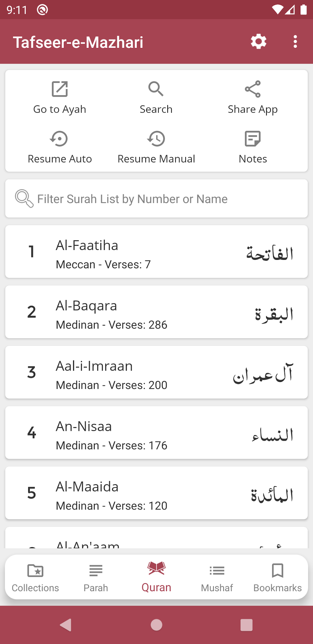Open Surah Al-Faatiha
The image size is (313, 644).
tap(156, 252)
